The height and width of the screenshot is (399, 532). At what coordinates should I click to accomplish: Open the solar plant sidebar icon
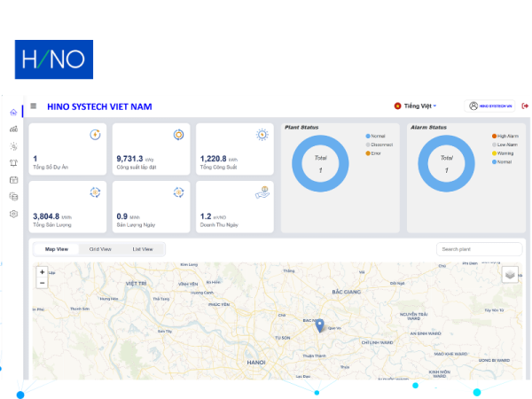[x=13, y=146]
